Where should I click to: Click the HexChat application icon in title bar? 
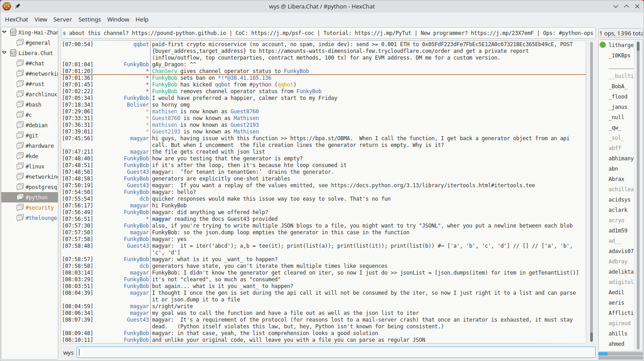[x=6, y=6]
